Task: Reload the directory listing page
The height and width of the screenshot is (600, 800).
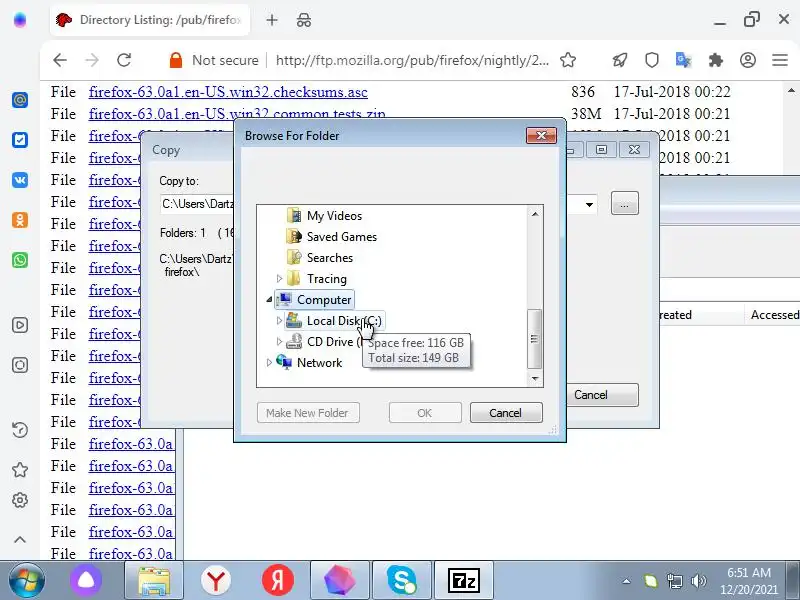Action: click(124, 60)
